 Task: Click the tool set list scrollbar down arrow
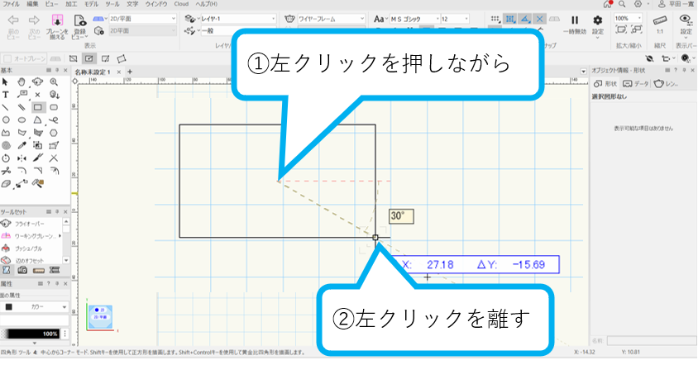pyautogui.click(x=66, y=260)
